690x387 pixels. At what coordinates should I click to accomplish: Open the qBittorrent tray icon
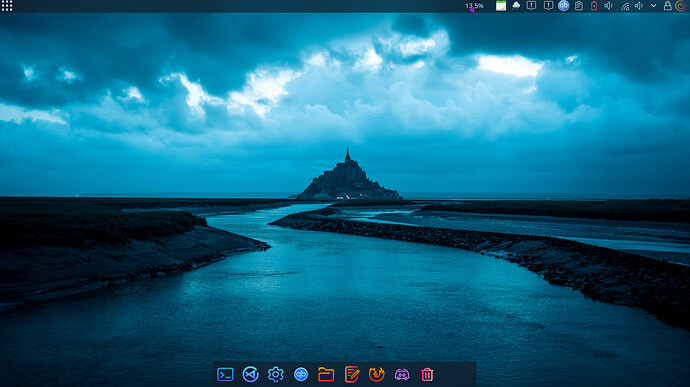pyautogui.click(x=563, y=6)
